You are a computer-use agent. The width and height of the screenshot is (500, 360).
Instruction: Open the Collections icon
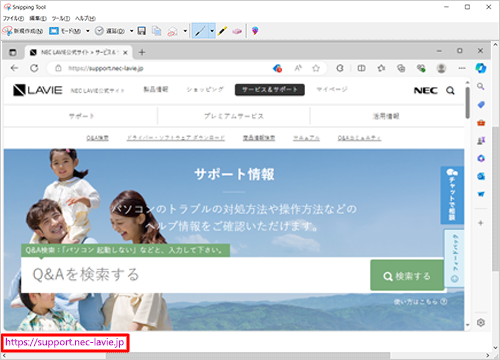point(401,68)
